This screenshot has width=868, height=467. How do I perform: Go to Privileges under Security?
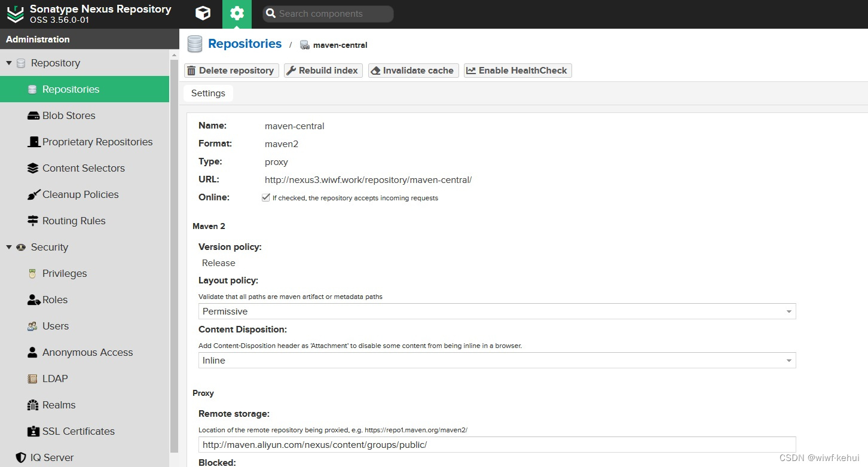(x=85, y=273)
